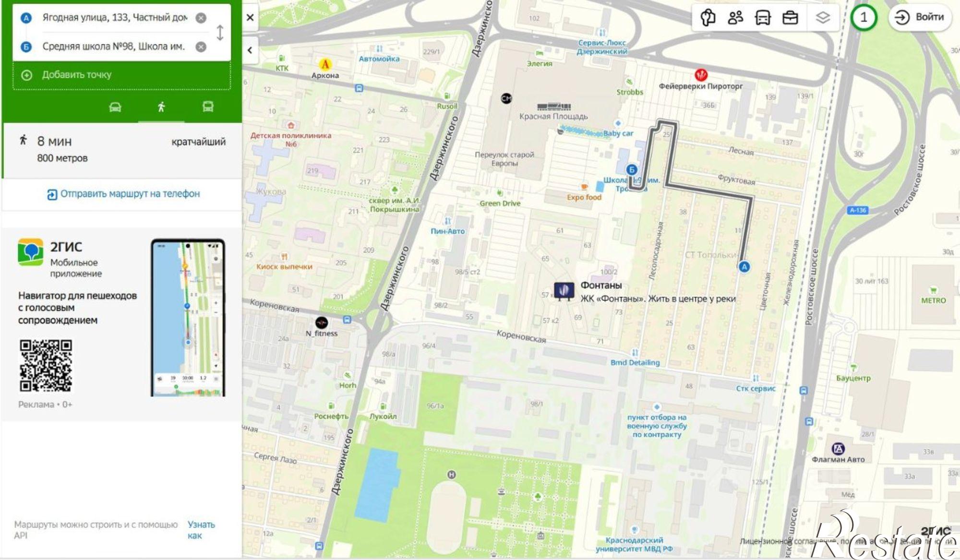This screenshot has height=560, width=960.
Task: Click the route start marker A on the map
Action: tap(744, 267)
